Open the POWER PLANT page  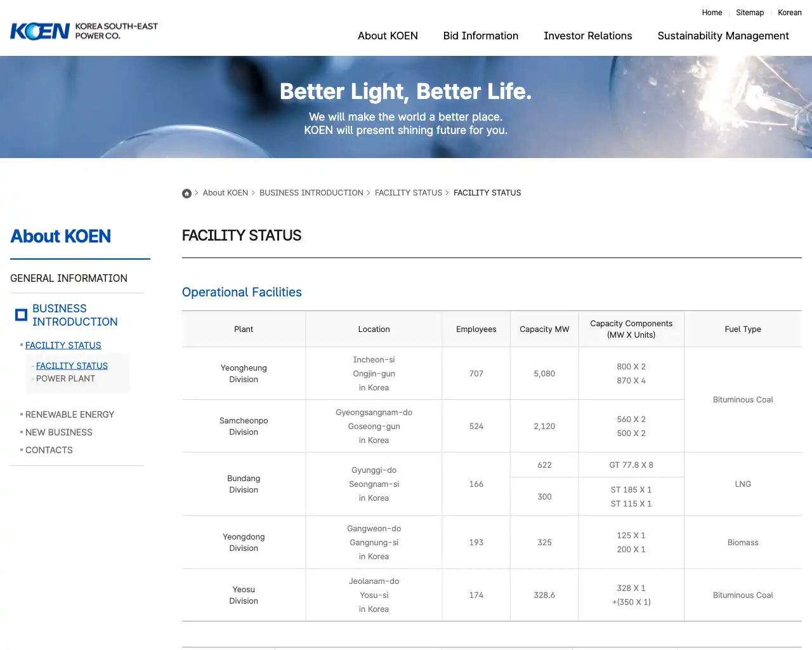(x=65, y=378)
